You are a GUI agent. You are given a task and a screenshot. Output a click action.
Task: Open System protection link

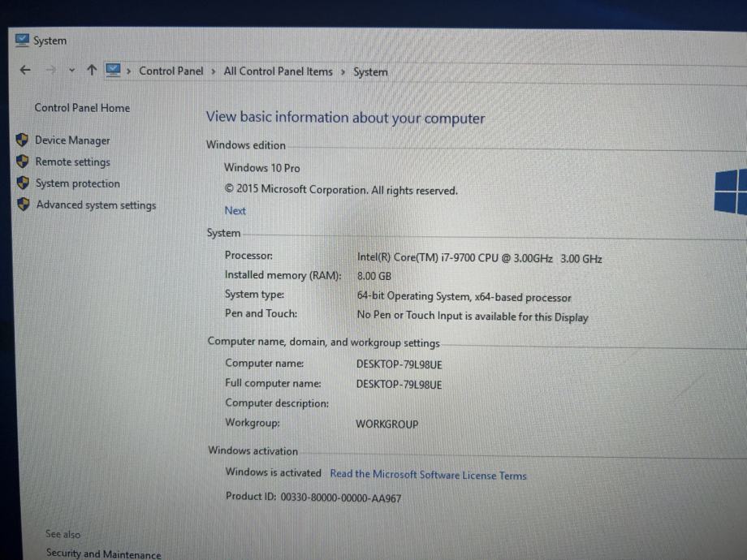[x=78, y=183]
